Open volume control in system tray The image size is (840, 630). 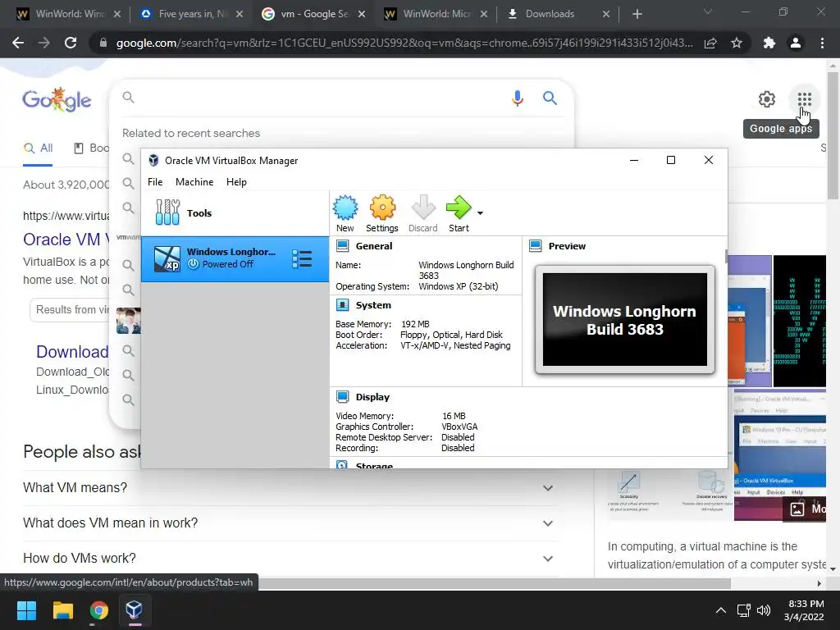click(x=764, y=610)
